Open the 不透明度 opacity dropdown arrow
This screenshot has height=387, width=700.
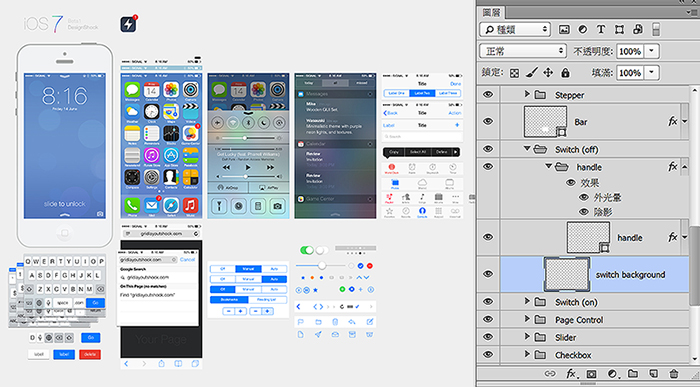652,51
